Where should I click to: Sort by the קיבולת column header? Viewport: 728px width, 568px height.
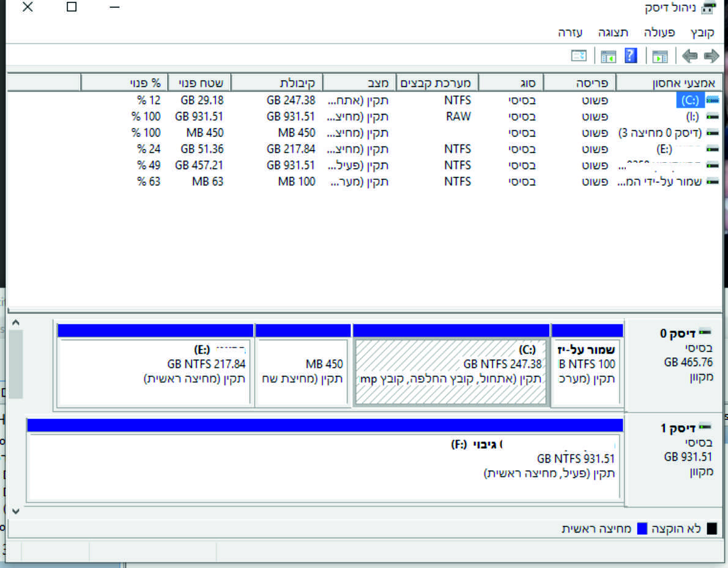(277, 83)
